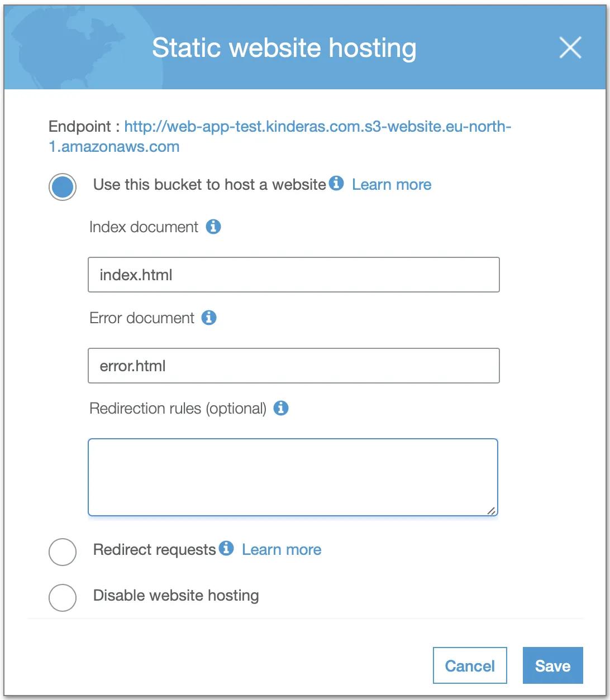This screenshot has height=700, width=610.
Task: Select "Use this bucket to host a website"
Action: coord(62,186)
